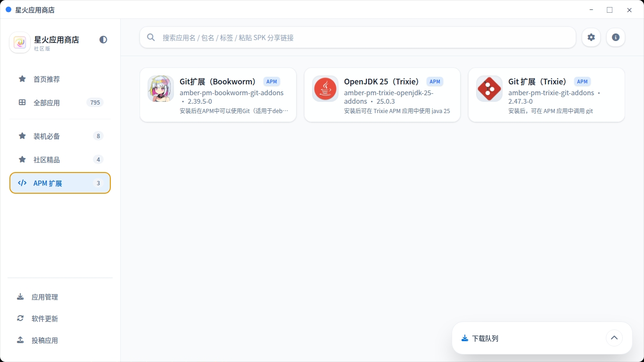The width and height of the screenshot is (644, 362).
Task: Click the APM tag on Git扩展（Bookworm）
Action: (272, 82)
